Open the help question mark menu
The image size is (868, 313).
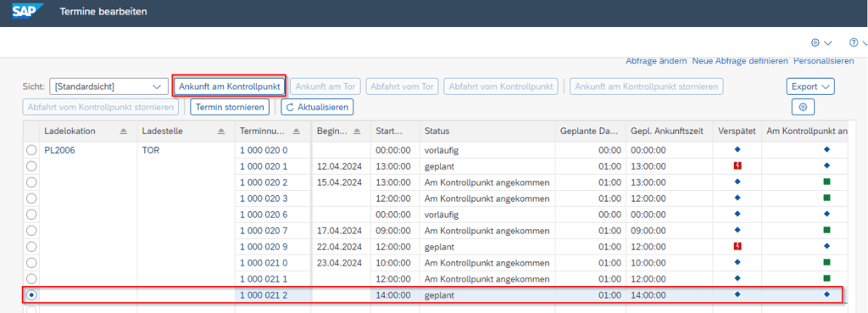coord(858,42)
